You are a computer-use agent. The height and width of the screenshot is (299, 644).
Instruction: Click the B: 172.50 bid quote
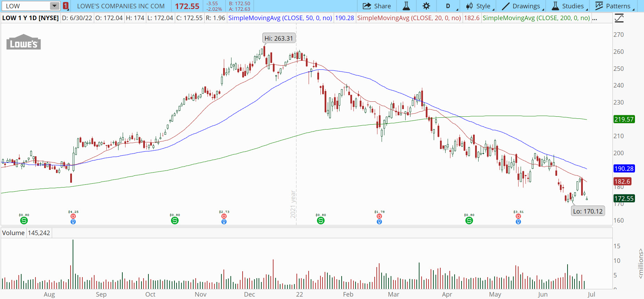click(239, 3)
